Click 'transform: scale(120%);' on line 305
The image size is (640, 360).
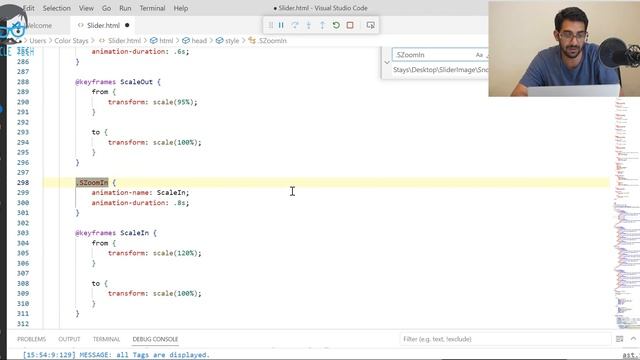pos(155,253)
